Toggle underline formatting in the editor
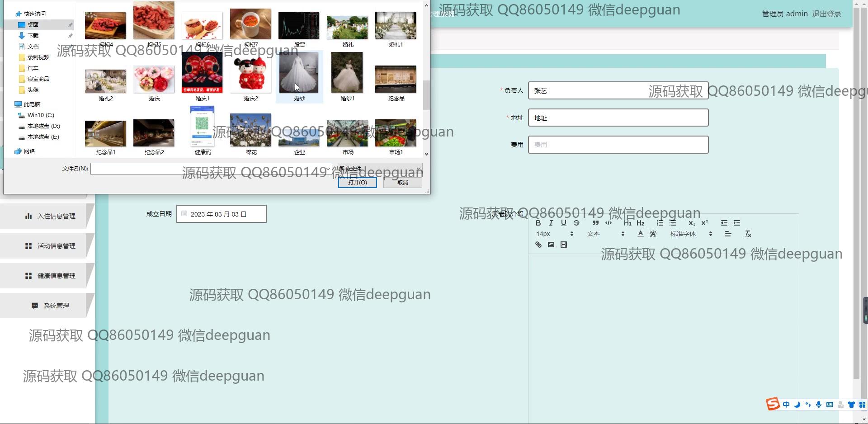 tap(563, 223)
